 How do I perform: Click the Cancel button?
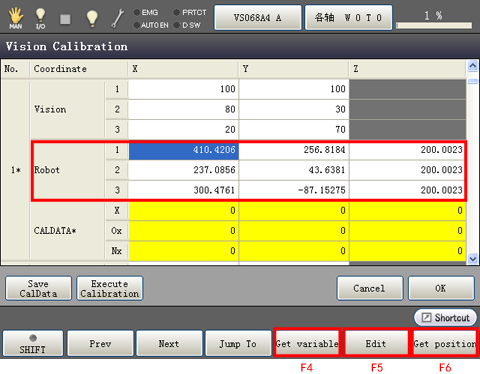click(370, 288)
